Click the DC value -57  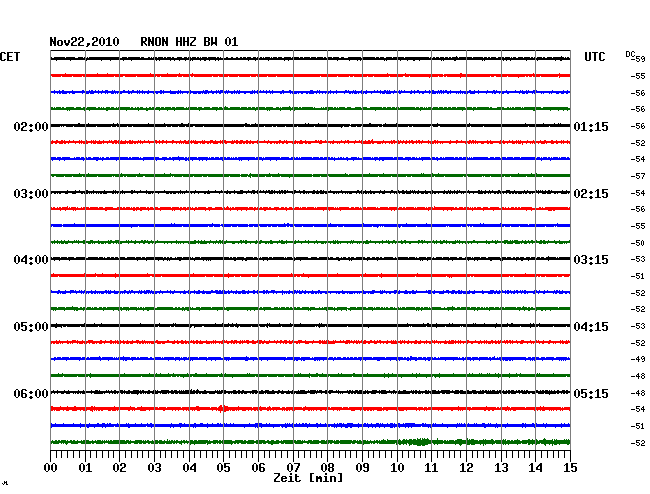tap(638, 176)
